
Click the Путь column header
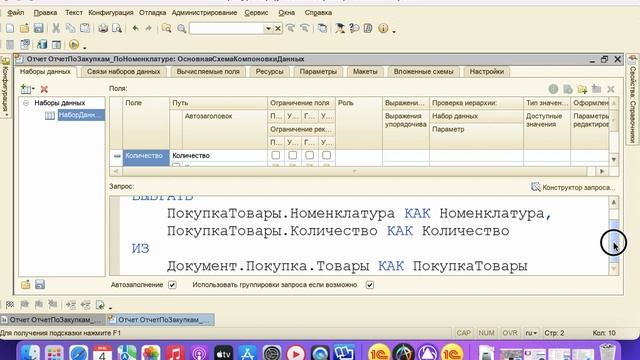tap(219, 103)
